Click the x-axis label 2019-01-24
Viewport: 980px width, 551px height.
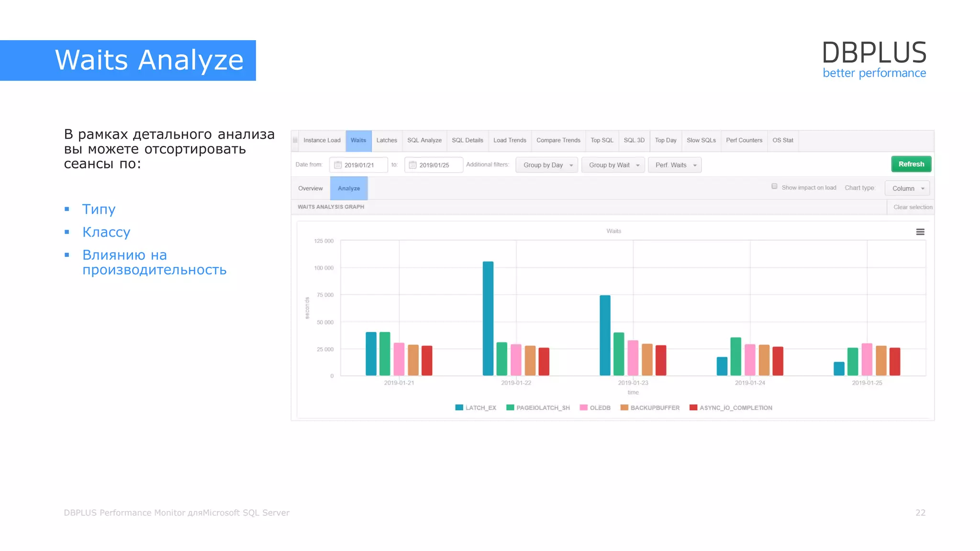(x=750, y=383)
